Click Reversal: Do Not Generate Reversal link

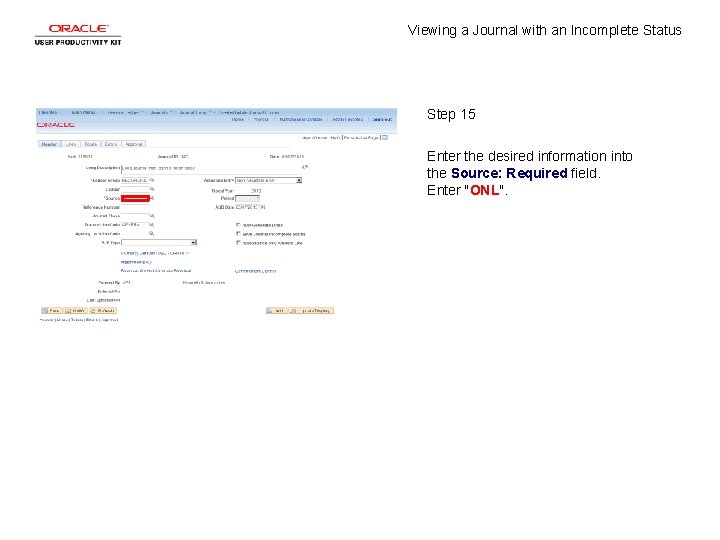[x=156, y=271]
